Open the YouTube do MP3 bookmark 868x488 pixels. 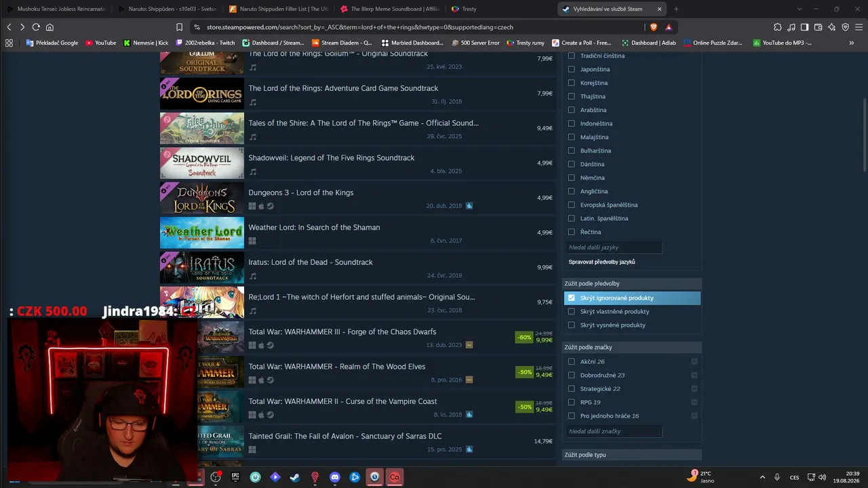[783, 43]
